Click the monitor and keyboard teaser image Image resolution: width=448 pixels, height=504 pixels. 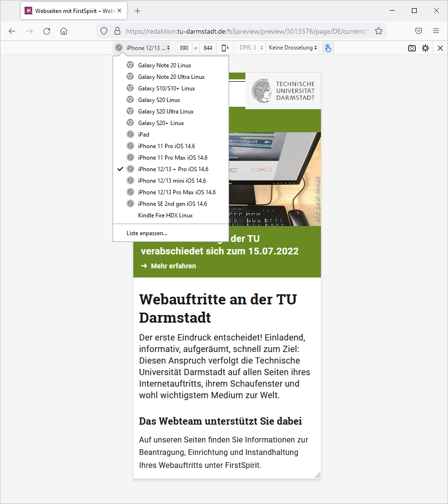click(275, 179)
